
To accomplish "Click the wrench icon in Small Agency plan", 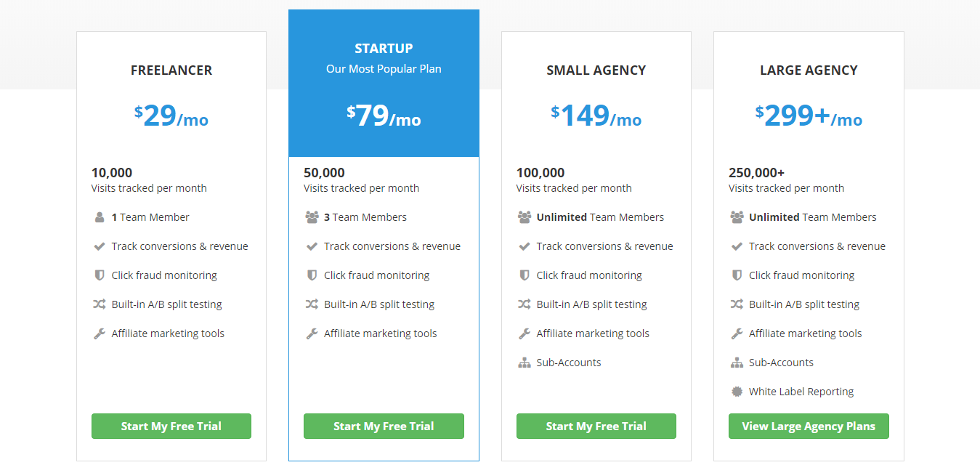I will point(525,333).
